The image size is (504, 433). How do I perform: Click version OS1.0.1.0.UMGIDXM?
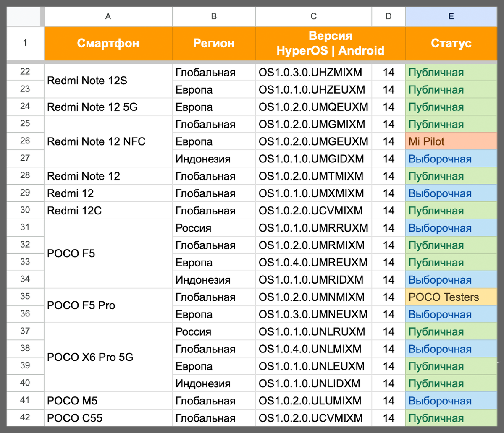[x=314, y=159]
